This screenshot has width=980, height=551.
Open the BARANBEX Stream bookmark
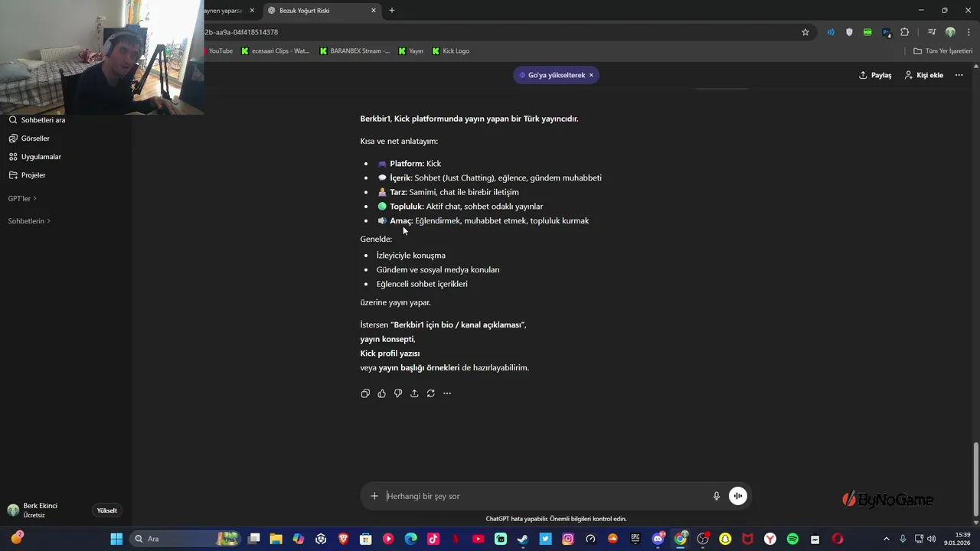click(x=354, y=51)
